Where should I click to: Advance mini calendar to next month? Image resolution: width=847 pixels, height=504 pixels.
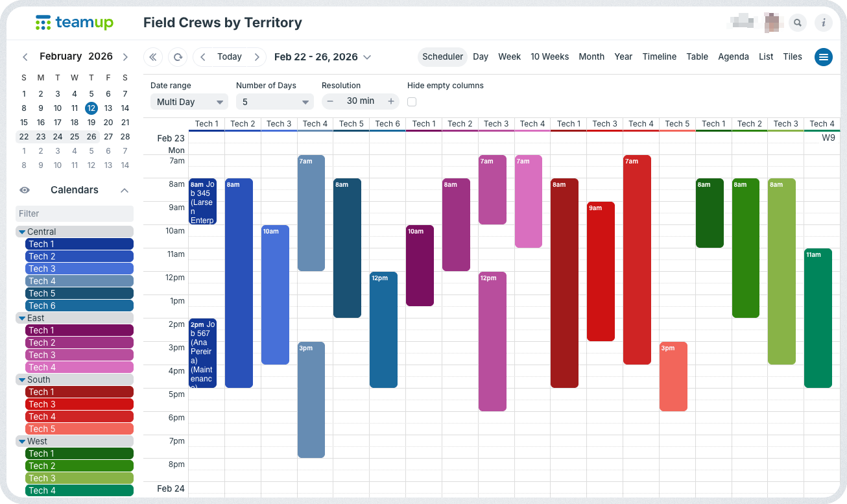point(125,57)
